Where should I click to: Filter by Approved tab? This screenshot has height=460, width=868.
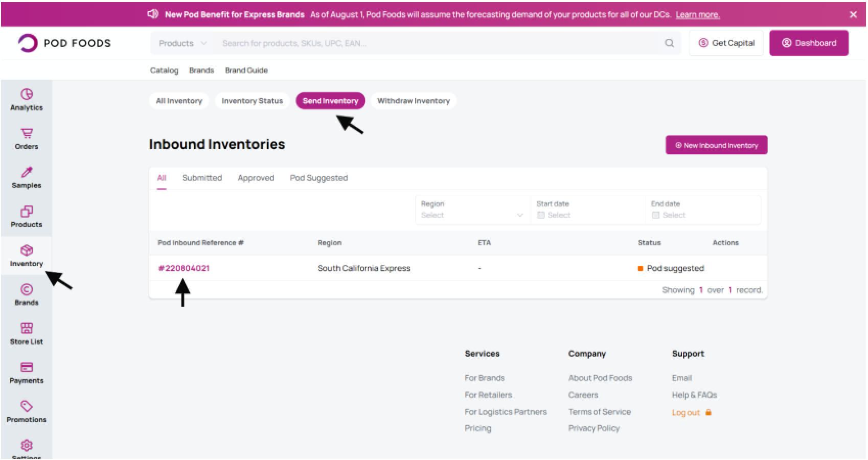point(256,178)
